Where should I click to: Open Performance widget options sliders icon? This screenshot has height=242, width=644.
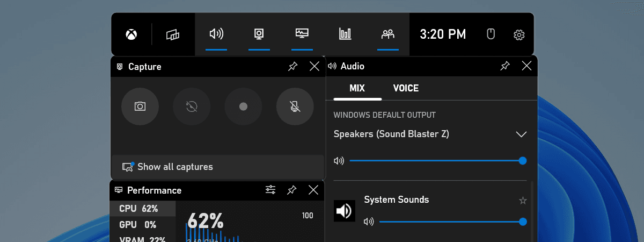coord(270,190)
